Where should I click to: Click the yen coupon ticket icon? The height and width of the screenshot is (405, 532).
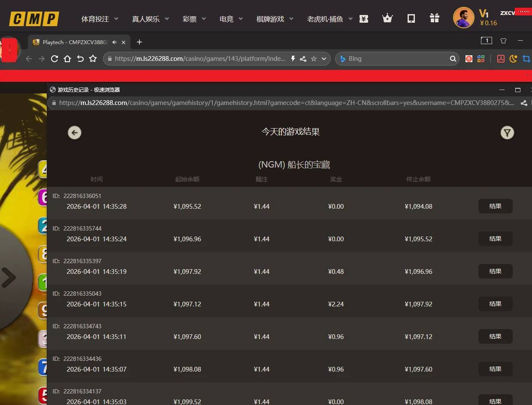364,19
